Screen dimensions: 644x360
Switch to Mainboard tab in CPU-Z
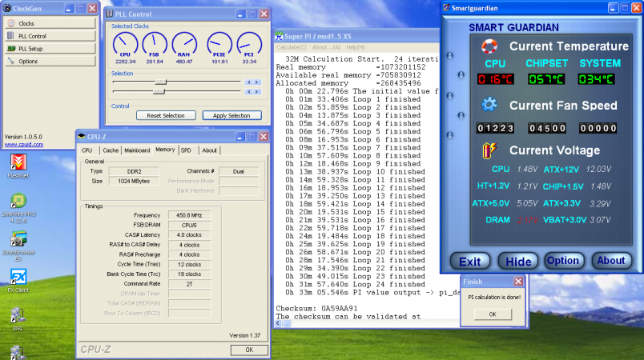tap(137, 150)
